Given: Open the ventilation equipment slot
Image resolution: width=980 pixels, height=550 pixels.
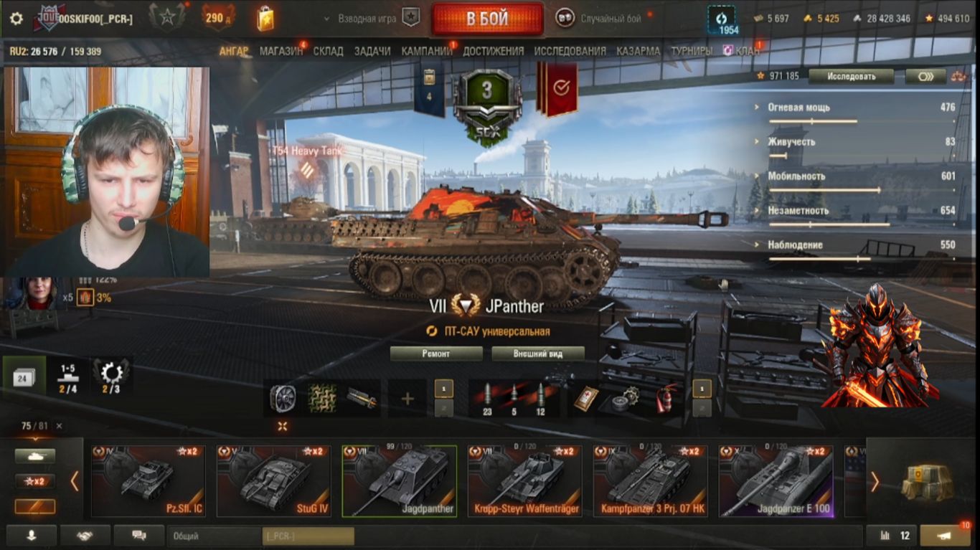Looking at the screenshot, I should [283, 398].
